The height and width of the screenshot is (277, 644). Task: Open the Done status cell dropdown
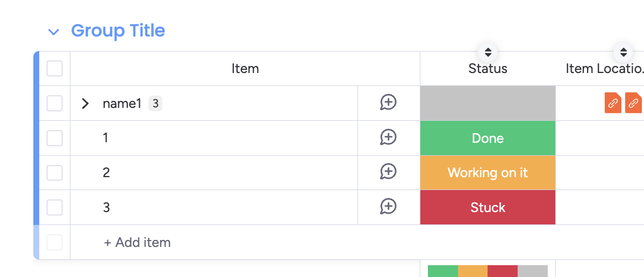[488, 138]
